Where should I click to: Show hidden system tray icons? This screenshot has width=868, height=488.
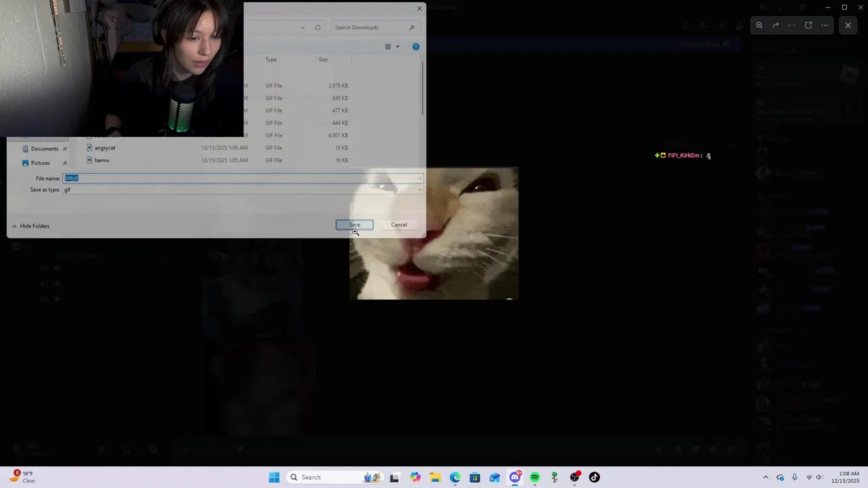pyautogui.click(x=766, y=477)
